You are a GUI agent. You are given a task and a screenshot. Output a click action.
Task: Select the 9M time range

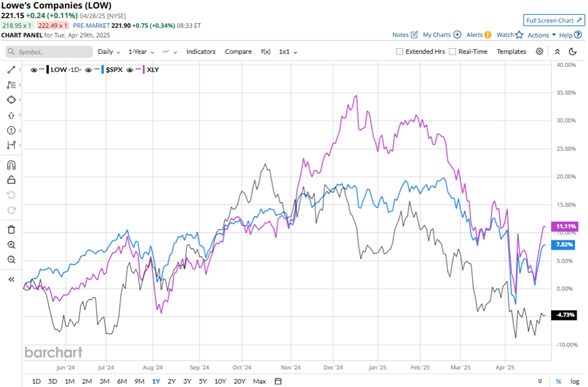coord(139,381)
